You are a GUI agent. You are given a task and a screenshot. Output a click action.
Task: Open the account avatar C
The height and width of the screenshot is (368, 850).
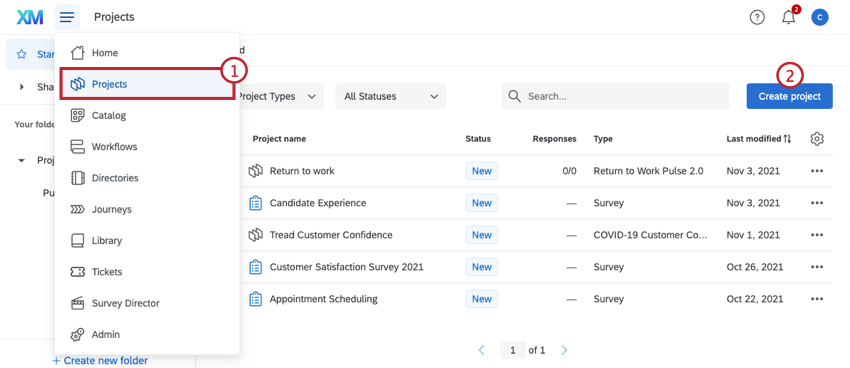pyautogui.click(x=820, y=17)
